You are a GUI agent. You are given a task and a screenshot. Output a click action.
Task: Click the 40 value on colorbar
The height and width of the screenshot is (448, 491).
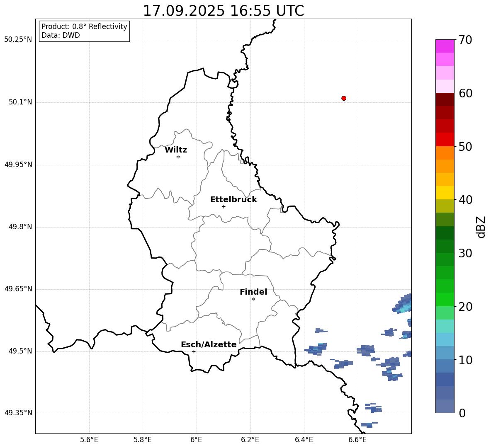tap(465, 200)
